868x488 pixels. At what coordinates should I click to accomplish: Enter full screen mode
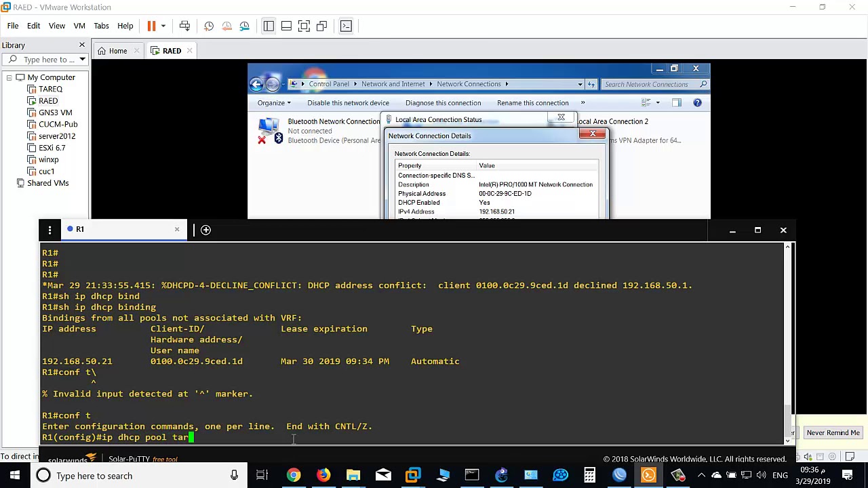point(304,26)
